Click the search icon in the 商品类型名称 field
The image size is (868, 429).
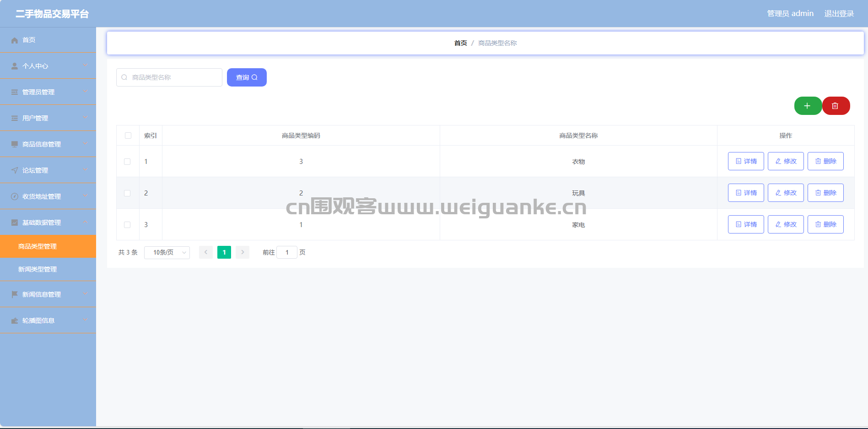(x=124, y=77)
